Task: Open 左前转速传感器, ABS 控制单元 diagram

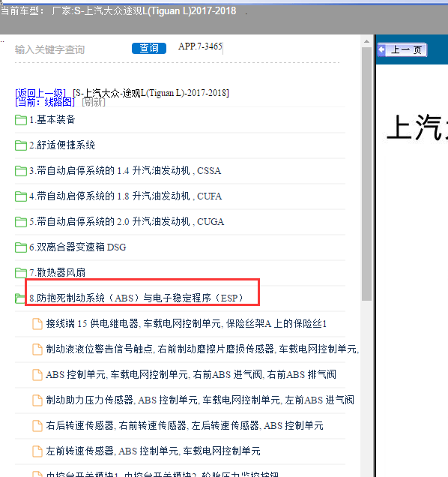Action: tap(153, 451)
